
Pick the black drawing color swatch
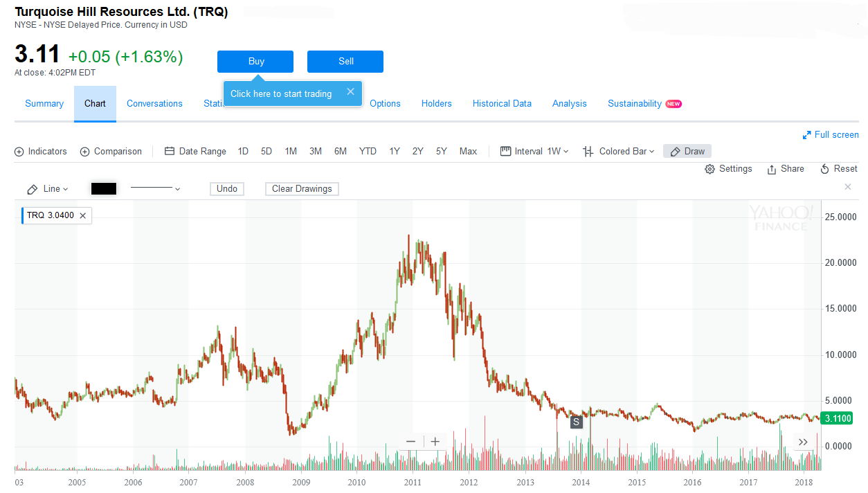coord(104,188)
